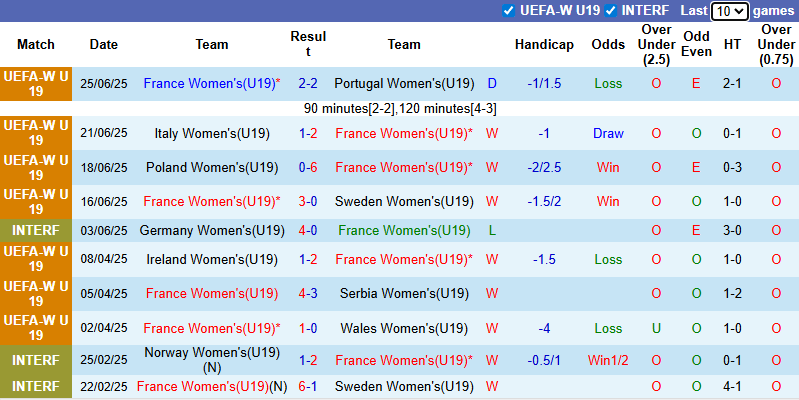Open Ireland Women's(U19) team link

(211, 259)
